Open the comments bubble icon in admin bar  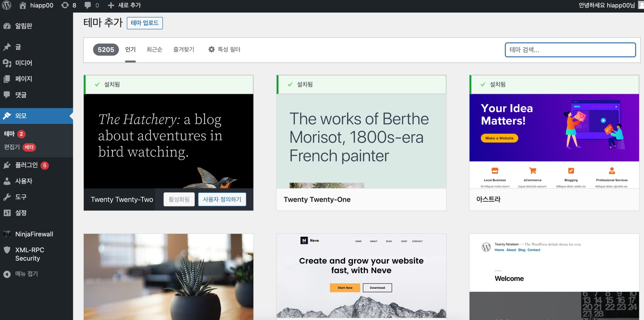click(x=88, y=5)
